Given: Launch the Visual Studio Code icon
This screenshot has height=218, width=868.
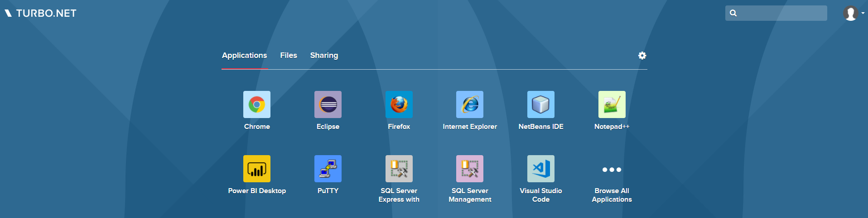Looking at the screenshot, I should coord(541,169).
